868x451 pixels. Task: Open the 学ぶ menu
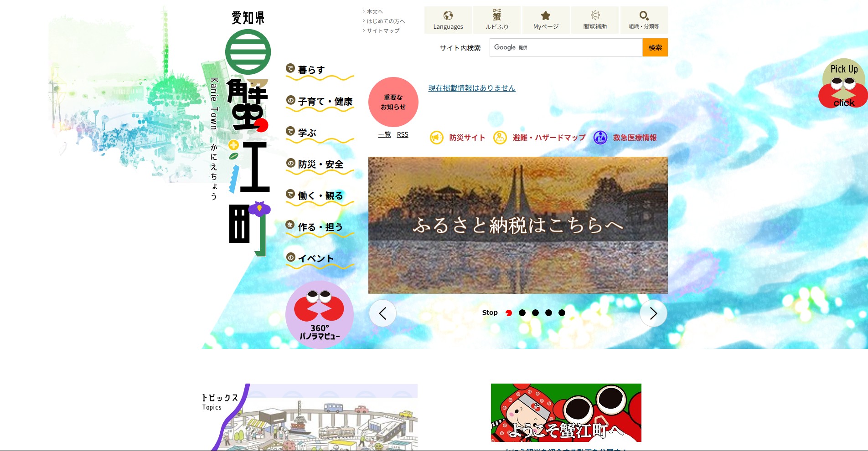(x=320, y=134)
